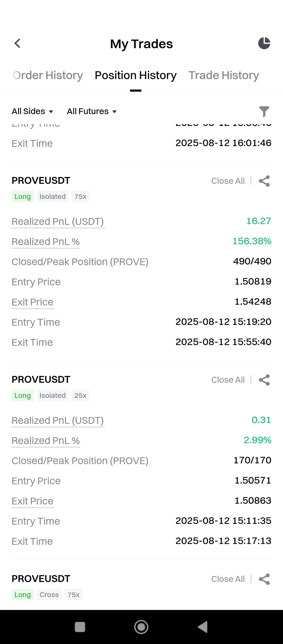The height and width of the screenshot is (644, 283).
Task: Tap Exit Price label showing 1.54248
Action: [x=33, y=302]
